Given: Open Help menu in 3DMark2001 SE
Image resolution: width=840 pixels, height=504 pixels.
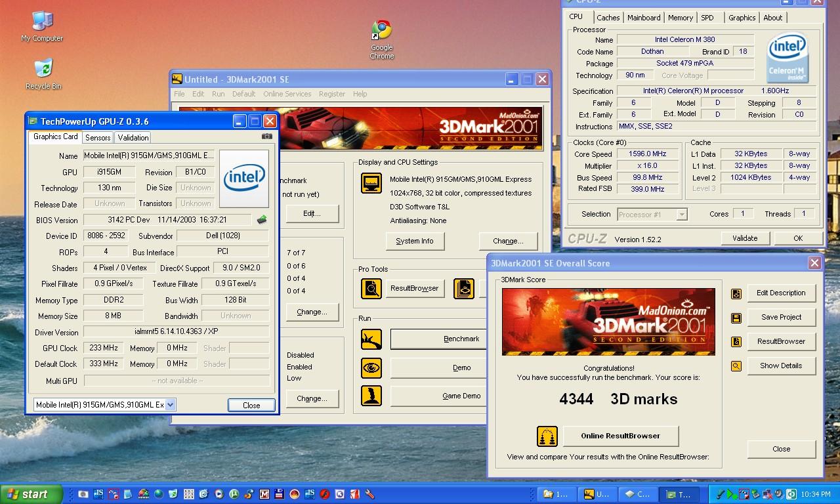Looking at the screenshot, I should pyautogui.click(x=360, y=94).
